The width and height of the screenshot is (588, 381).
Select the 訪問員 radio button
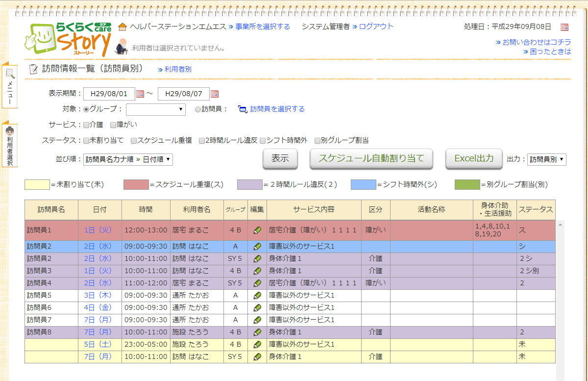pyautogui.click(x=198, y=109)
